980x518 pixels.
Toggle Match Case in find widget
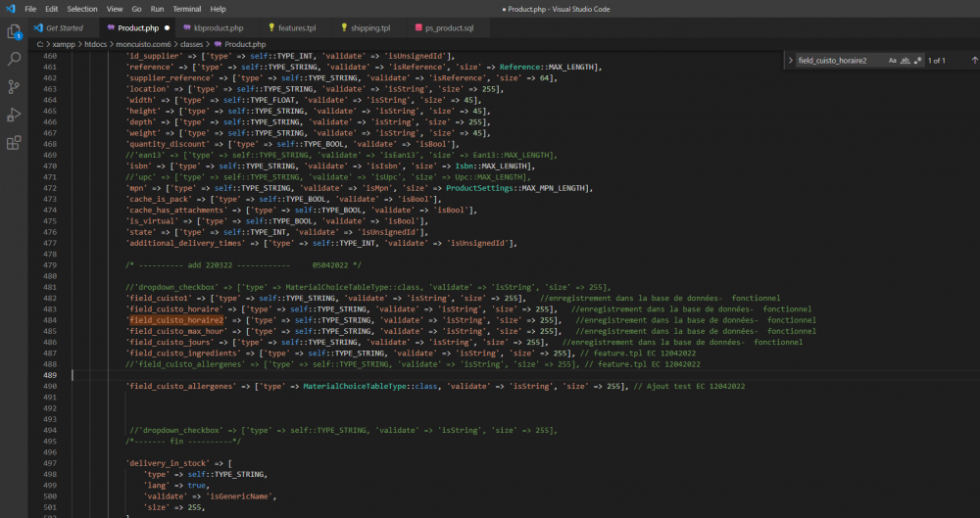[x=893, y=61]
